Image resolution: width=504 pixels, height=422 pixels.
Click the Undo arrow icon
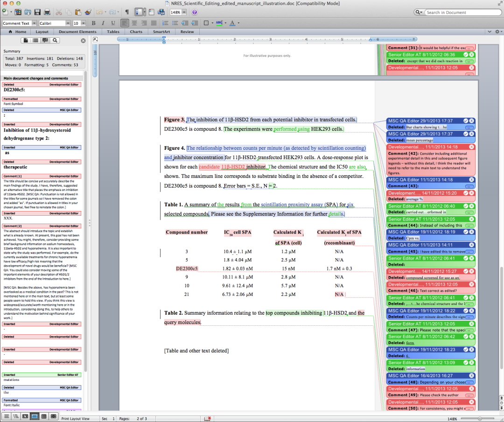coord(99,12)
